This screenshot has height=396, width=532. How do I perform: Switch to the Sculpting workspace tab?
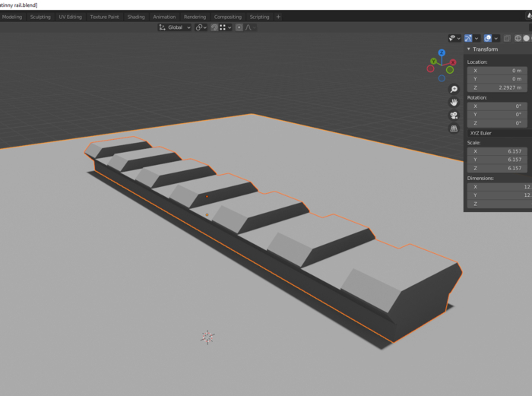40,17
